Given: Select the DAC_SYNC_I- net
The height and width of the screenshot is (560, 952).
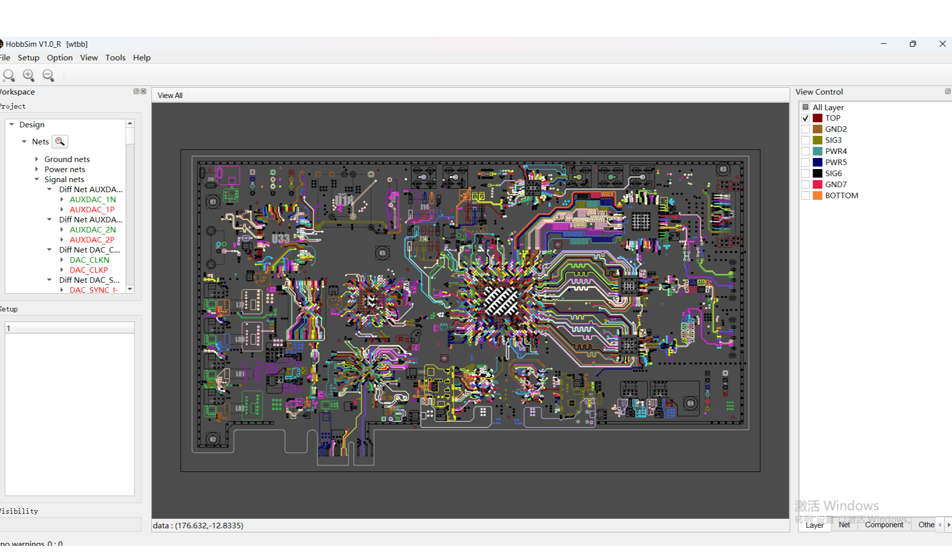Looking at the screenshot, I should pyautogui.click(x=94, y=290).
